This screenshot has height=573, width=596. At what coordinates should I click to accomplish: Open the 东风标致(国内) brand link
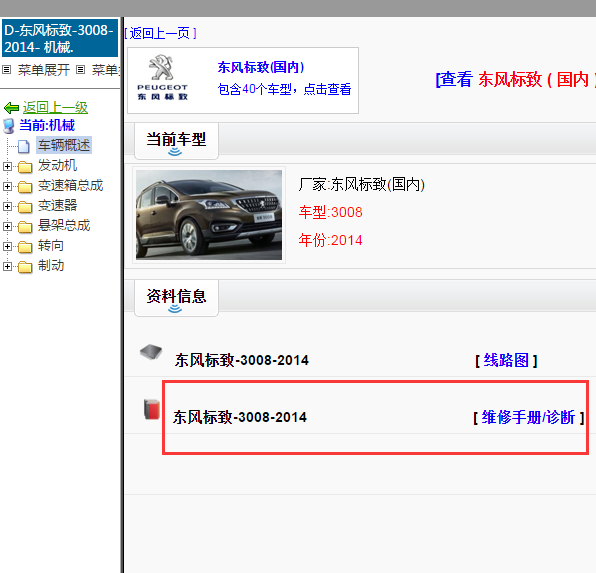pos(261,67)
